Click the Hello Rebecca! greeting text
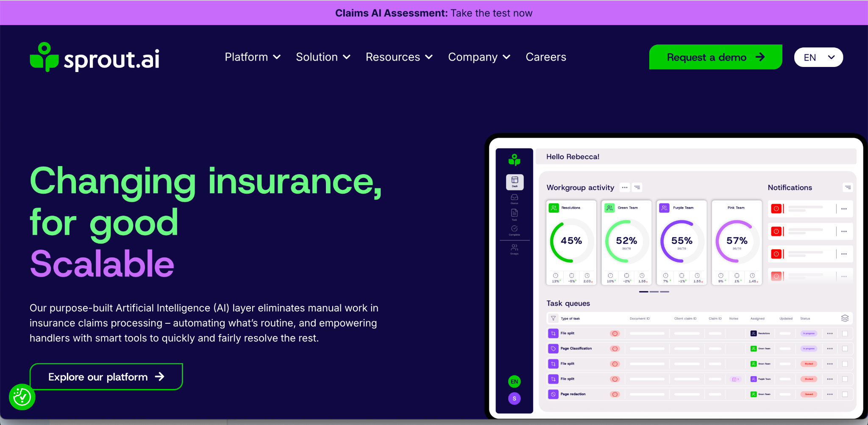Screen dimensions: 868x425 tap(573, 157)
